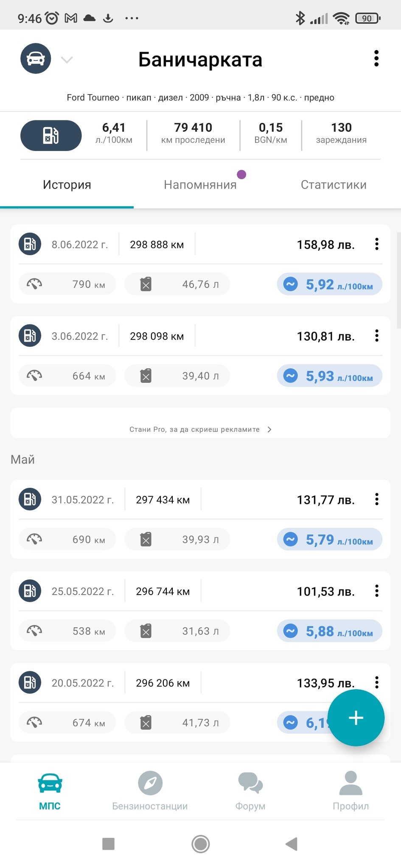
Task: Open the Форум chat icon
Action: pyautogui.click(x=250, y=783)
